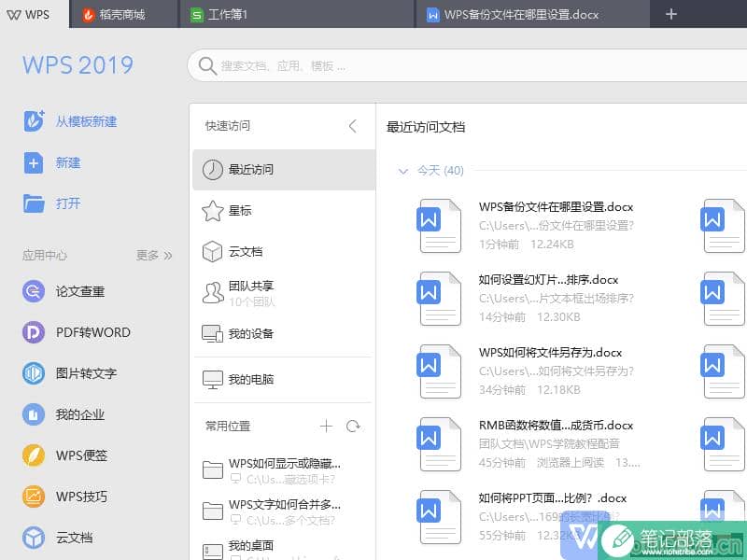
Task: Click document icon of 如何设置幻灯片...排序.docx
Action: tap(440, 299)
